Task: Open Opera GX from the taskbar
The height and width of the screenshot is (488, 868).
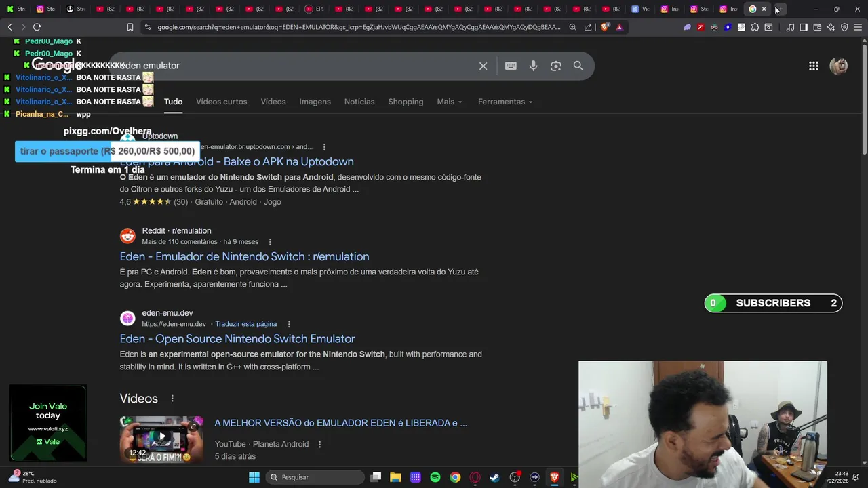Action: point(475,477)
